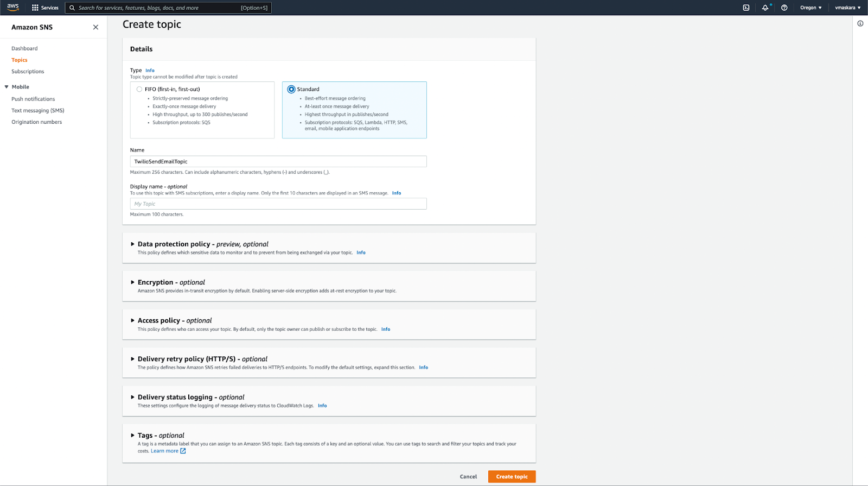This screenshot has height=486, width=868.
Task: Close the Amazon SNS sidebar
Action: tap(95, 27)
